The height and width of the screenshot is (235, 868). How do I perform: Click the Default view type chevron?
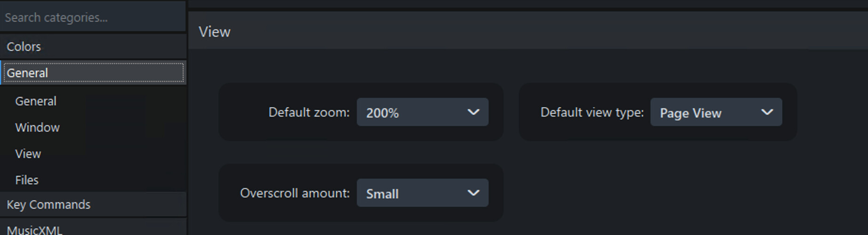[767, 112]
